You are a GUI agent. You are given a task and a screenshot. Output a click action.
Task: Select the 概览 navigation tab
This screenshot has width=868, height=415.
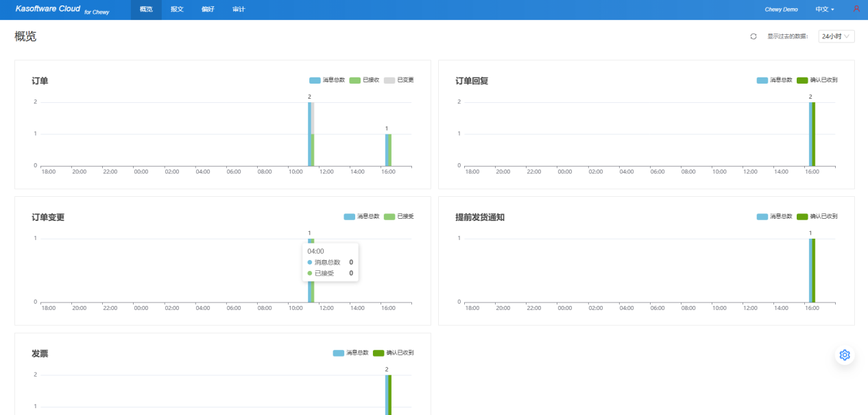pyautogui.click(x=146, y=10)
